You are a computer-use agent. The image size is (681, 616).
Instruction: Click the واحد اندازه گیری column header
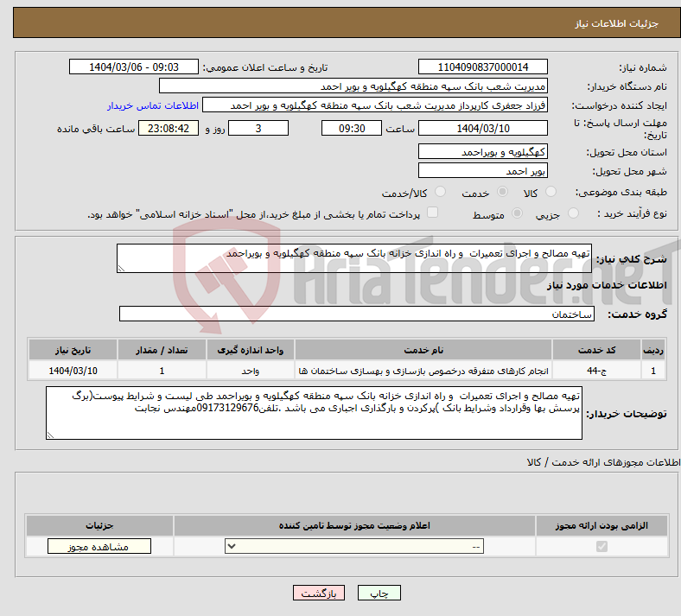[251, 350]
